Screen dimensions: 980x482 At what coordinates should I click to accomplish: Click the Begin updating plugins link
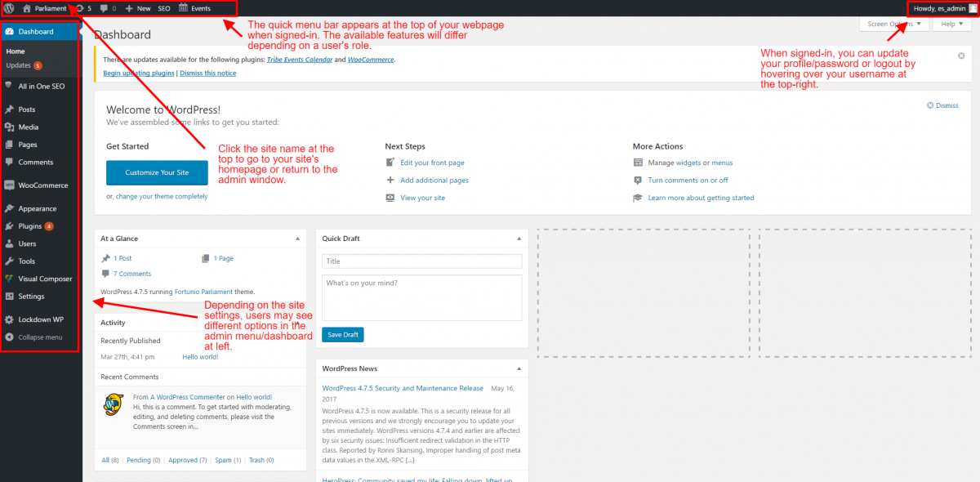coord(139,73)
